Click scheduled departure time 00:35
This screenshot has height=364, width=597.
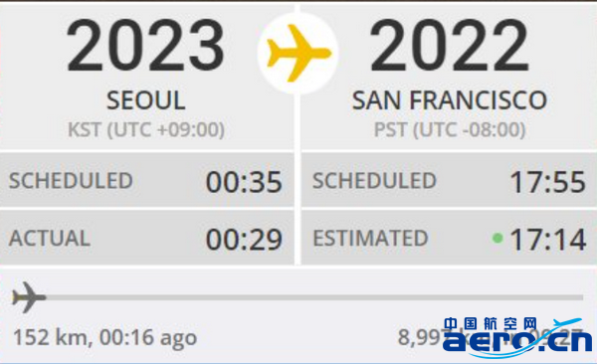244,182
